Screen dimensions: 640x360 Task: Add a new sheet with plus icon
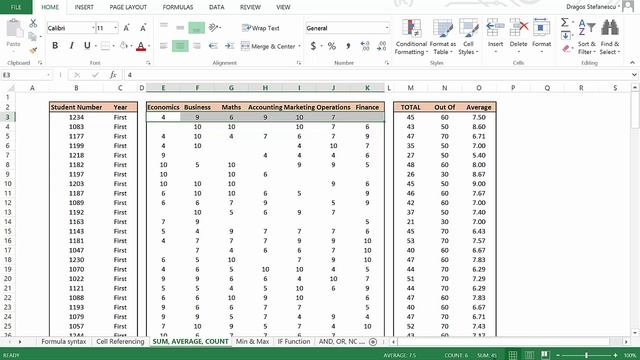point(373,342)
